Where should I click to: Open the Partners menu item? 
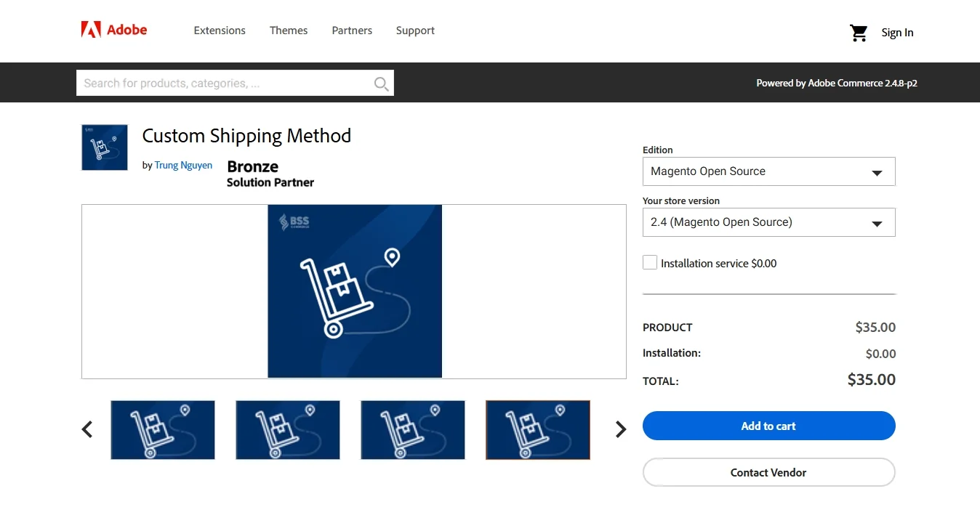352,31
